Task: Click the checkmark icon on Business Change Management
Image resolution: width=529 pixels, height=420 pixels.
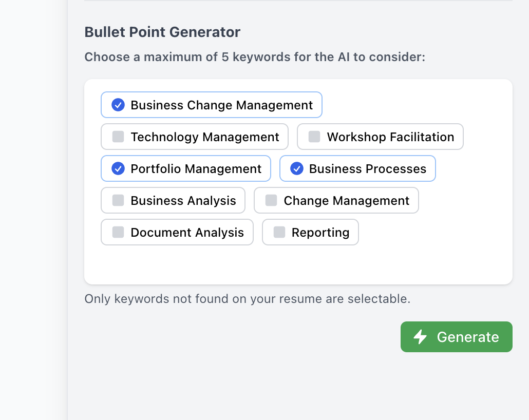Action: pyautogui.click(x=117, y=105)
